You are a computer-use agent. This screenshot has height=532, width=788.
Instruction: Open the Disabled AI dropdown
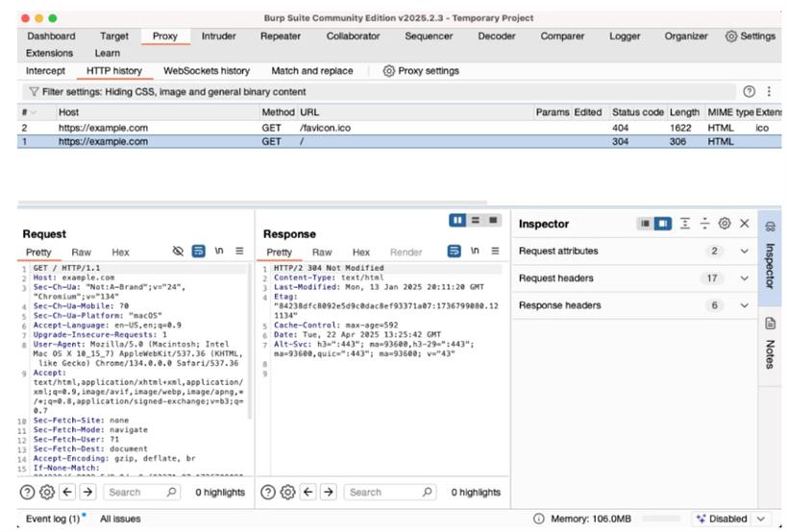(x=732, y=519)
